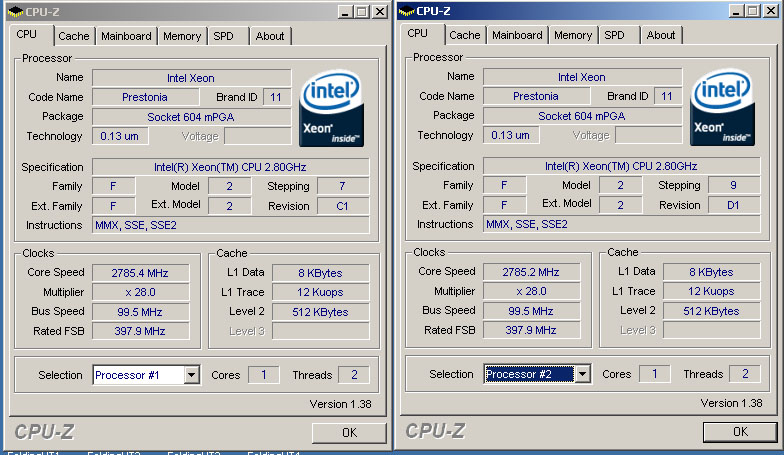This screenshot has height=455, width=784.
Task: Click Brand ID value 11 in left window
Action: coord(276,97)
